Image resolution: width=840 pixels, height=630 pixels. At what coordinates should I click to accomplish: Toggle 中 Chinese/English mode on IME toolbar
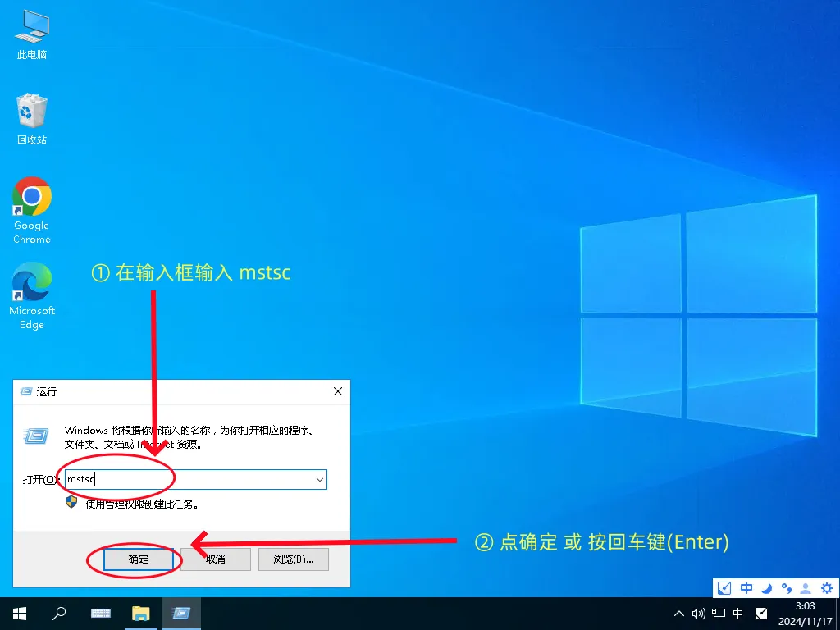tap(746, 588)
